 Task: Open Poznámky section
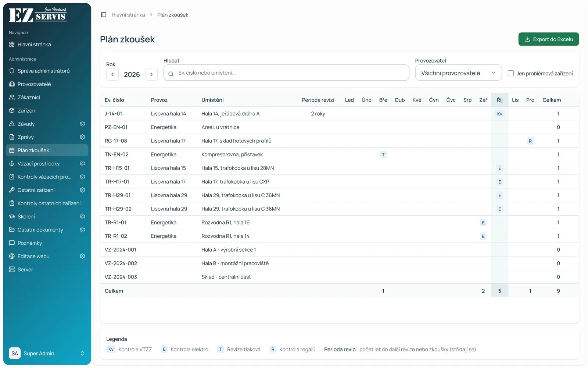coord(47,243)
